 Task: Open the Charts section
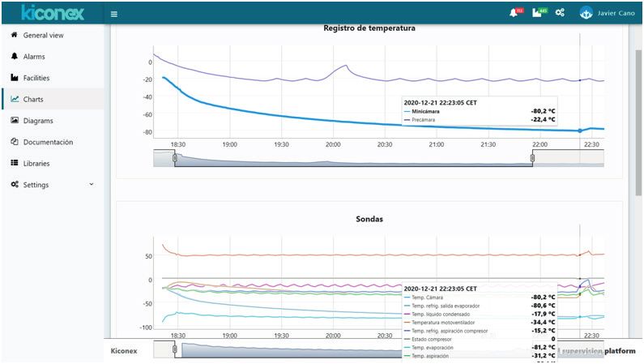(33, 100)
